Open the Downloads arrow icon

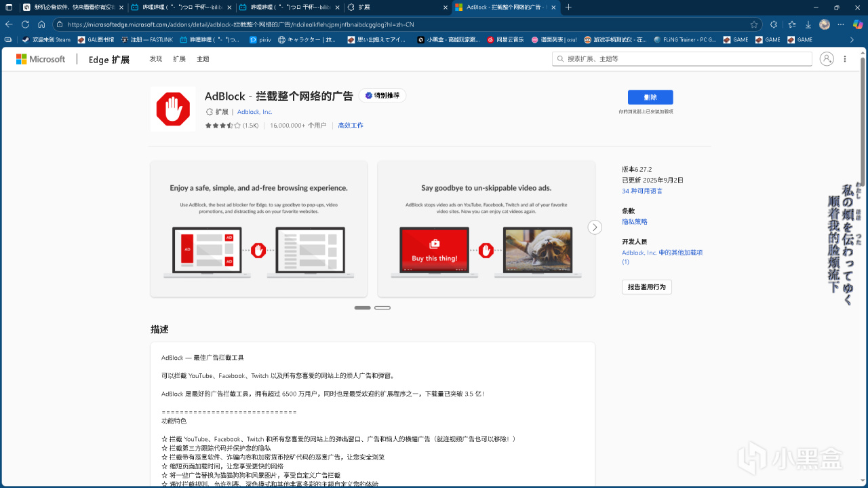click(x=808, y=24)
